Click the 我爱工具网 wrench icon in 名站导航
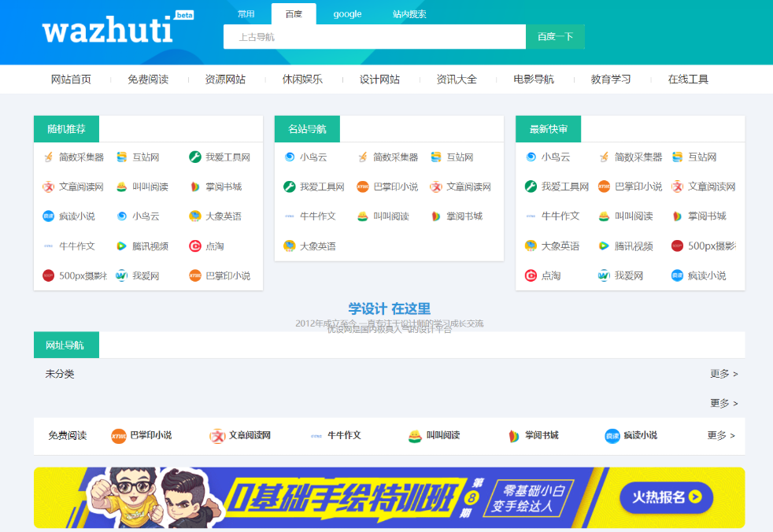The width and height of the screenshot is (773, 532). (290, 187)
